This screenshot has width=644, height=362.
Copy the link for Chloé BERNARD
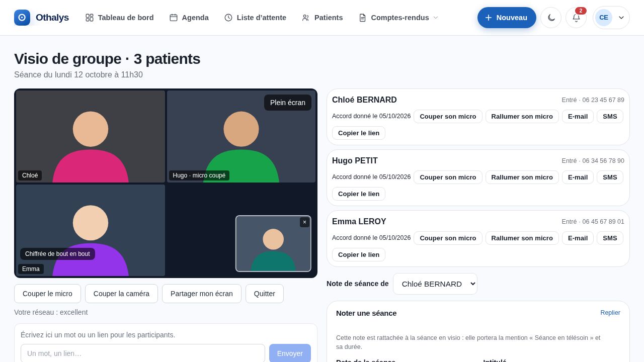click(x=359, y=133)
